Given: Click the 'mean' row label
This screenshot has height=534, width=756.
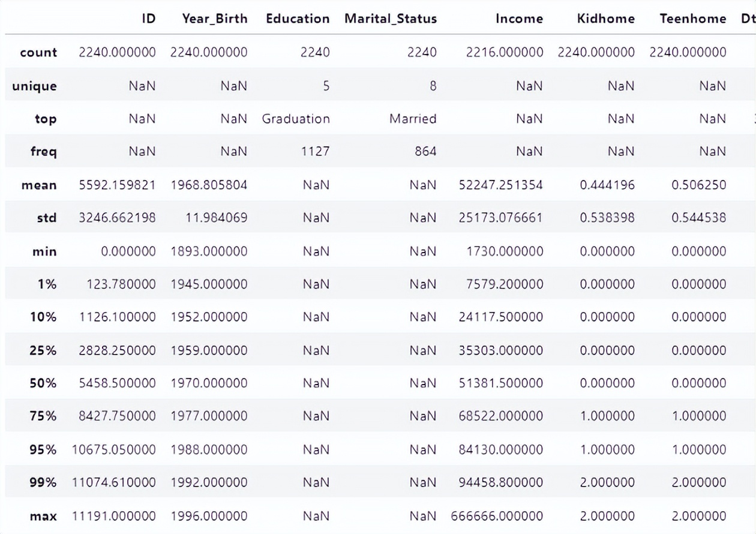Looking at the screenshot, I should point(39,185).
